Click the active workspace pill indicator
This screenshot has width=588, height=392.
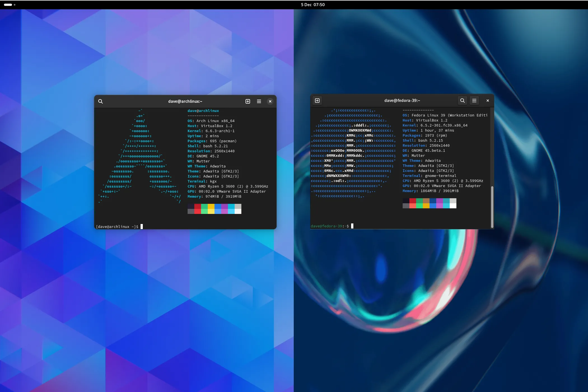tap(8, 5)
